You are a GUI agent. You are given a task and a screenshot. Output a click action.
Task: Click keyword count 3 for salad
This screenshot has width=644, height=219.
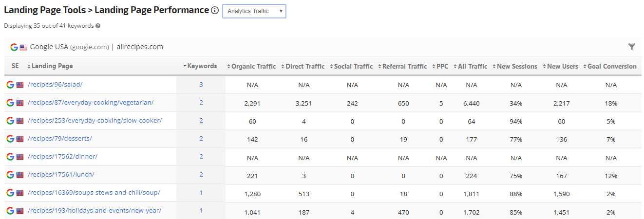pos(201,85)
